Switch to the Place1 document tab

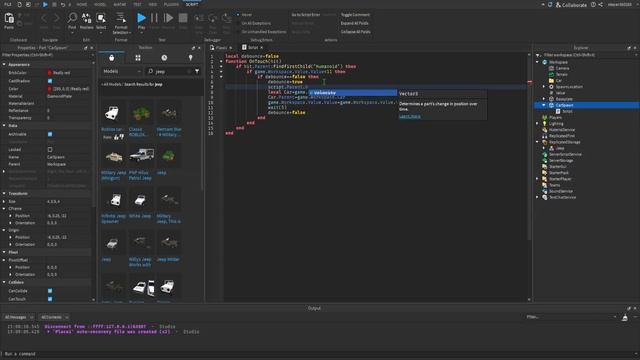coord(221,48)
